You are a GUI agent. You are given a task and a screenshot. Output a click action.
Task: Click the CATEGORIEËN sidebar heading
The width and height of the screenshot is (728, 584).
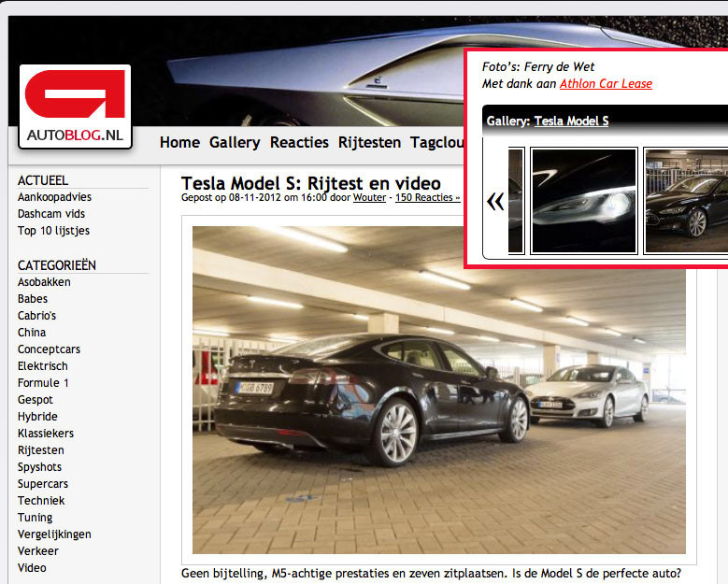click(x=57, y=265)
